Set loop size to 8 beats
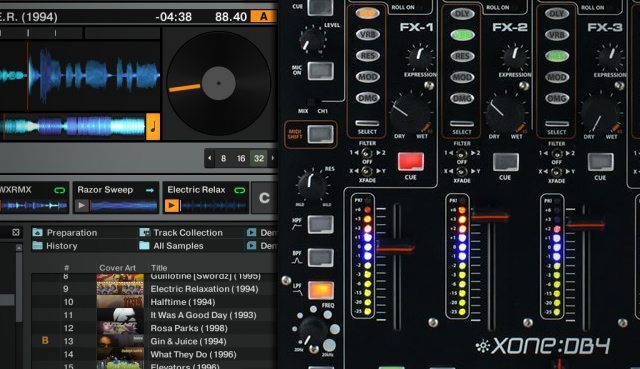This screenshot has width=640, height=369. pos(223,158)
